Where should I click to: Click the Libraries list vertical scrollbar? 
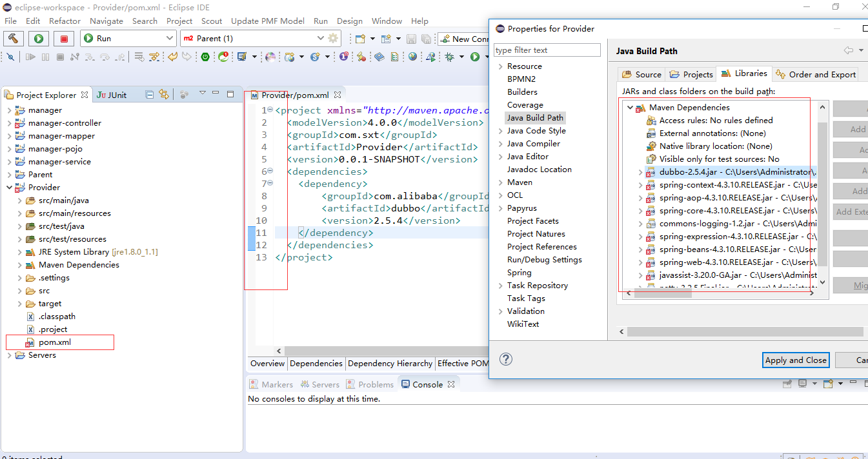(822, 193)
